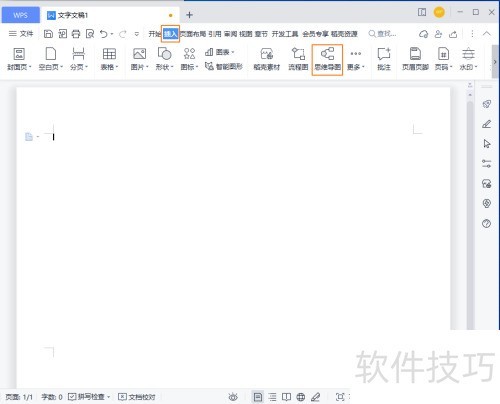Click the 稻壳素材 (Docer Materials) button
This screenshot has height=404, width=500.
coord(267,59)
